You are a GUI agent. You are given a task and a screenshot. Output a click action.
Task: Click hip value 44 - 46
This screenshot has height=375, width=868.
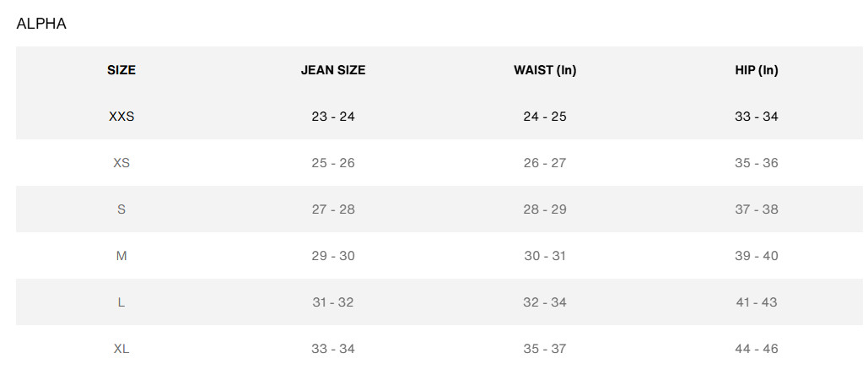757,349
